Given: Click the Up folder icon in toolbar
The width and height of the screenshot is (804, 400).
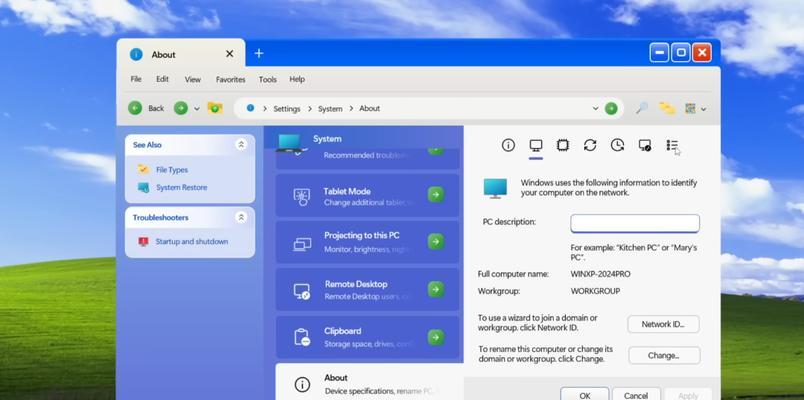Looking at the screenshot, I should tap(214, 108).
